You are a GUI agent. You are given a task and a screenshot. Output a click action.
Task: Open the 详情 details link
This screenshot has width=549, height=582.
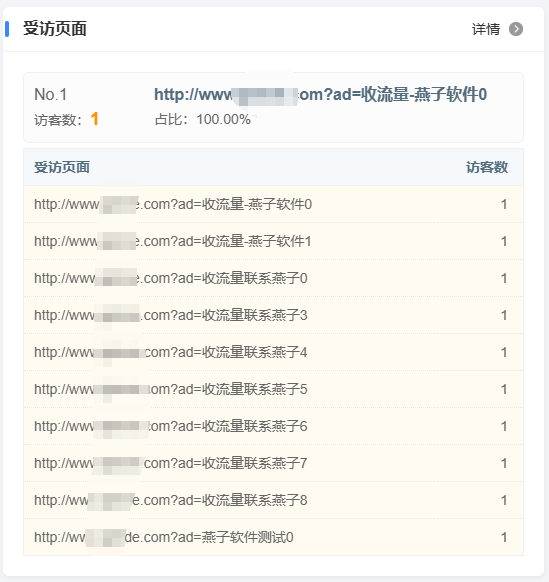tap(486, 29)
